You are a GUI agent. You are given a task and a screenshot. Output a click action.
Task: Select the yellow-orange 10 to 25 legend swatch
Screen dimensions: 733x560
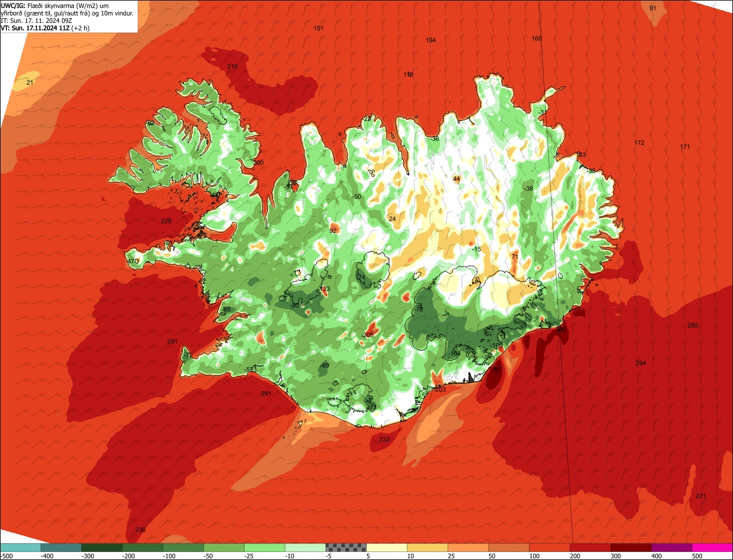tap(427, 547)
